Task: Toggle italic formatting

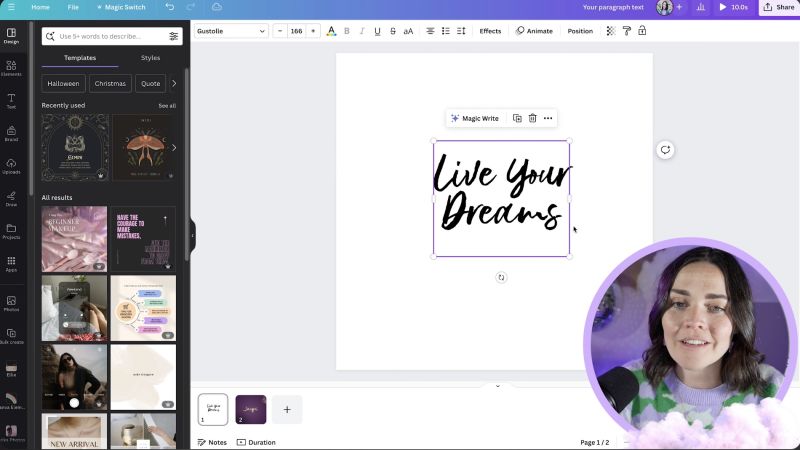Action: [362, 31]
